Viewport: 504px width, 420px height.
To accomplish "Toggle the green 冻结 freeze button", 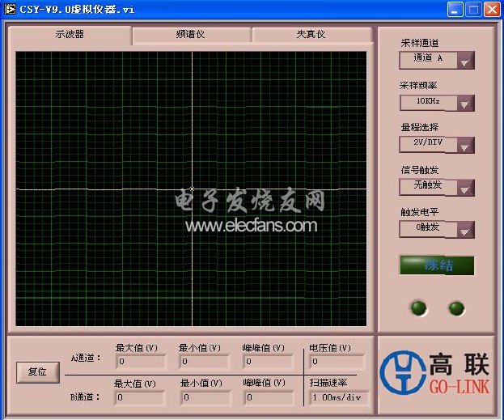I will (x=437, y=265).
